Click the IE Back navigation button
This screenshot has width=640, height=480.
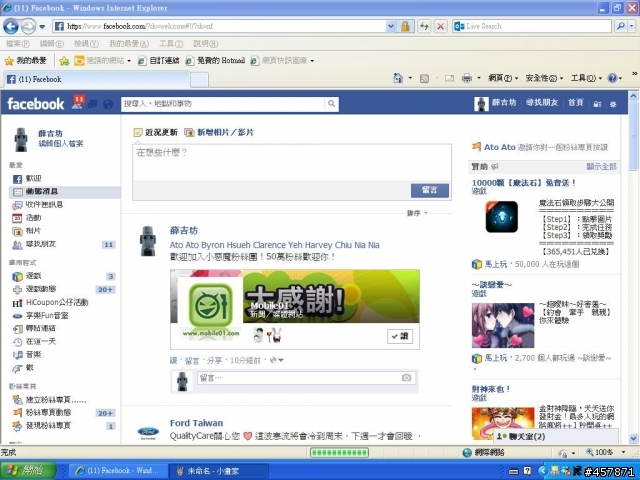(11, 27)
